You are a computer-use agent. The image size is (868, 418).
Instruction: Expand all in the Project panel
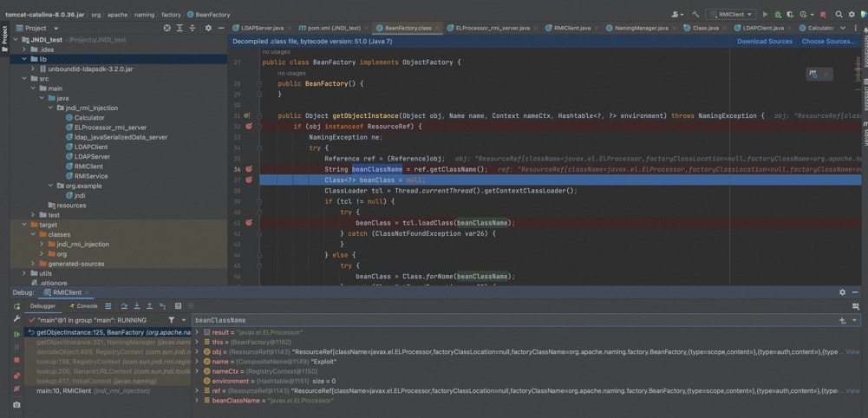[179, 28]
